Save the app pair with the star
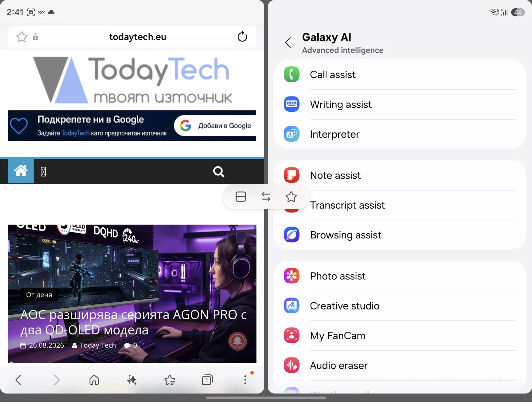Screen dimensions: 532x402 click(x=291, y=197)
